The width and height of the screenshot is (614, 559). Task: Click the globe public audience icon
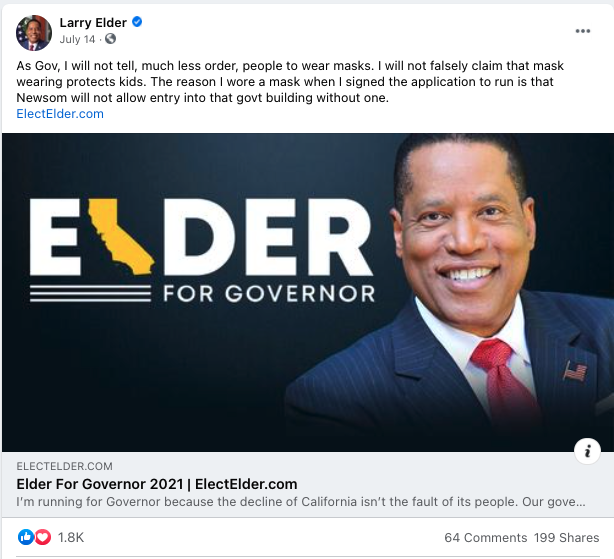coord(110,39)
